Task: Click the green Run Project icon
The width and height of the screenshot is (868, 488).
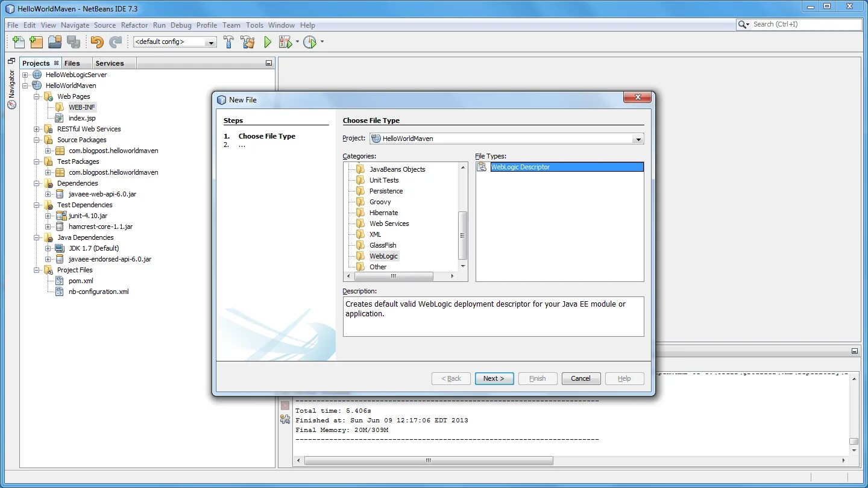Action: (x=268, y=42)
